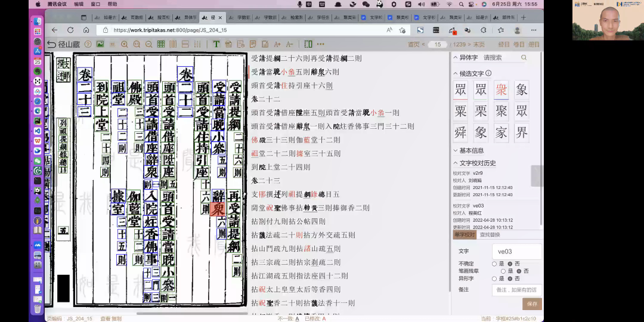Go to 末页 last page
This screenshot has width=644, height=322.
click(x=478, y=44)
